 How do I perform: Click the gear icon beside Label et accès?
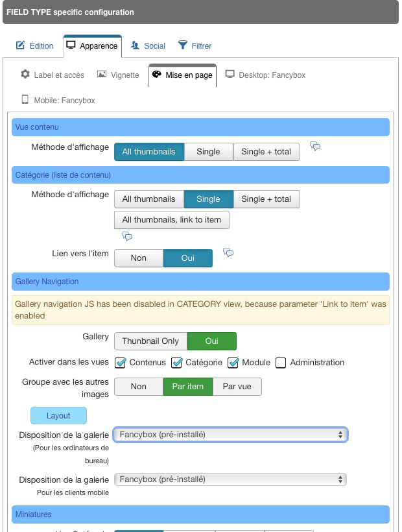click(x=25, y=74)
